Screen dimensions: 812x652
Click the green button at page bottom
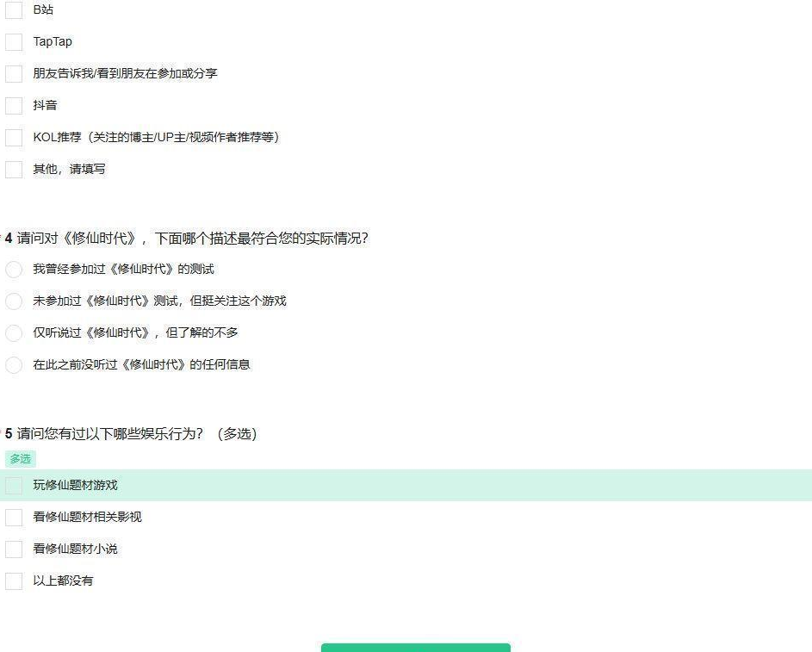(416, 648)
